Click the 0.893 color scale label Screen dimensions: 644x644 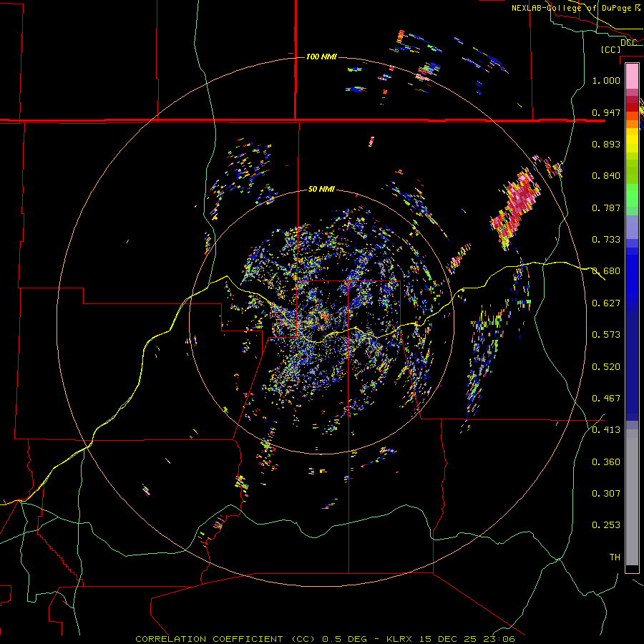[606, 144]
